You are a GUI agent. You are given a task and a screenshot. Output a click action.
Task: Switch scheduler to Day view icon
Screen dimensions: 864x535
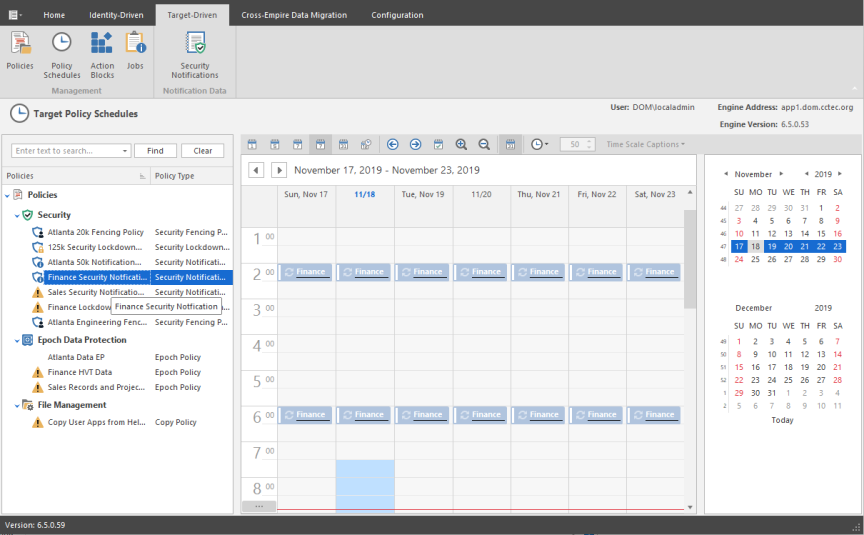point(252,144)
